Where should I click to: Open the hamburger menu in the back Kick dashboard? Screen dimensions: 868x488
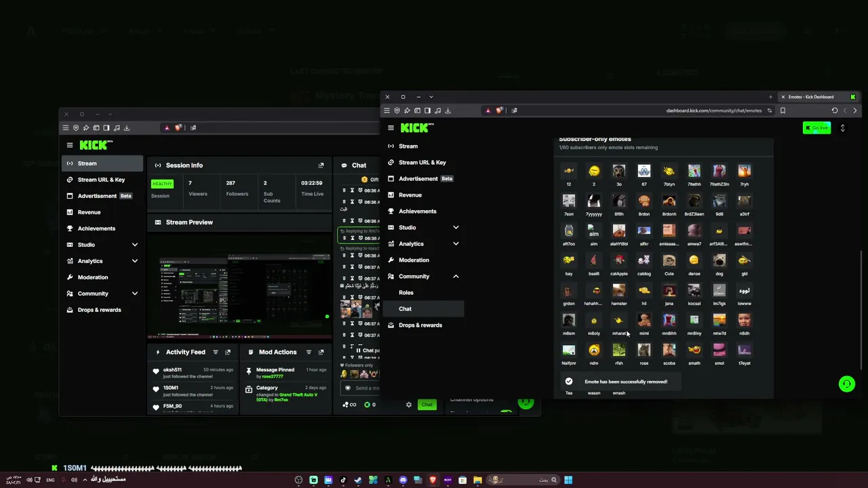[x=69, y=145]
